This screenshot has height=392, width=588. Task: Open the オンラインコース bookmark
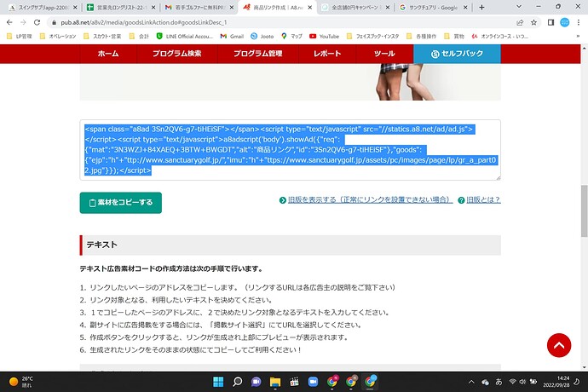point(500,37)
